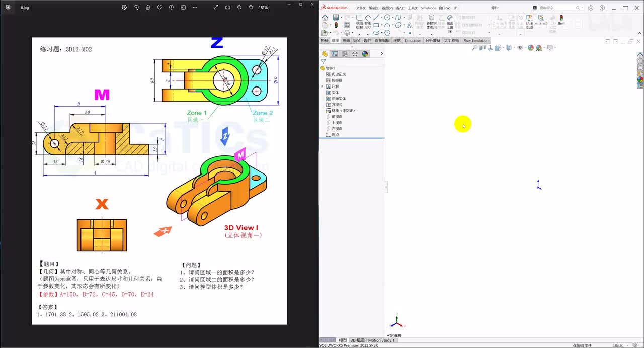Click the 草图绘制 sketch button

(x=359, y=21)
